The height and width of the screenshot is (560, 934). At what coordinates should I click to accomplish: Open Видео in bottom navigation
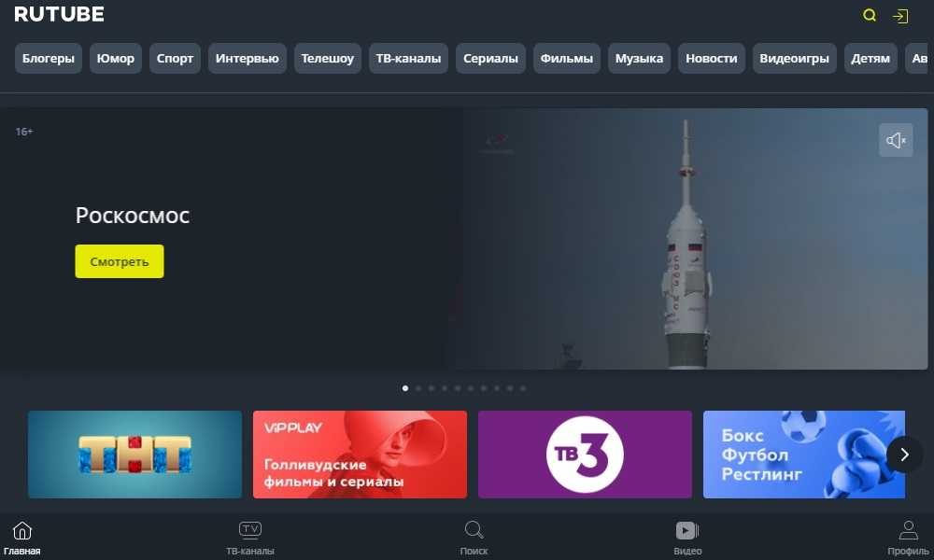(687, 538)
